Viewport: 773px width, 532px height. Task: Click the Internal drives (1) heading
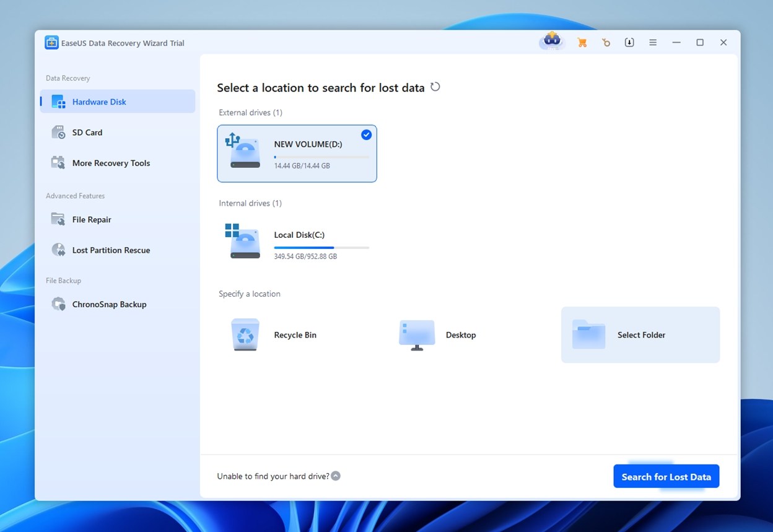coord(250,203)
